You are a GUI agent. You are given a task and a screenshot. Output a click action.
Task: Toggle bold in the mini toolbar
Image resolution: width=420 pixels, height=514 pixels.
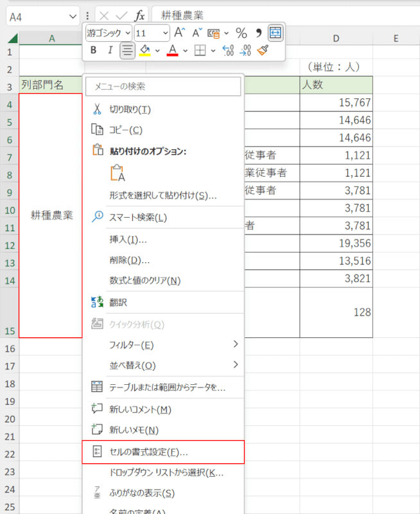click(94, 50)
